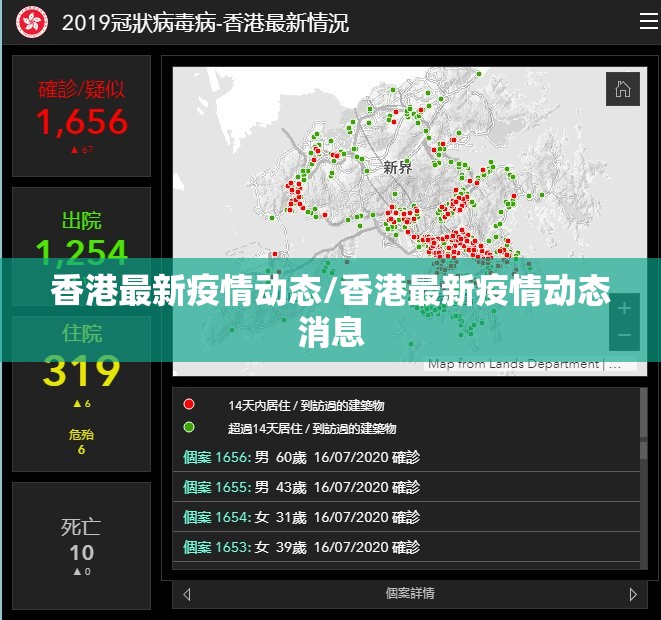
Task: Go to next panel using right arrow
Action: pos(632,594)
